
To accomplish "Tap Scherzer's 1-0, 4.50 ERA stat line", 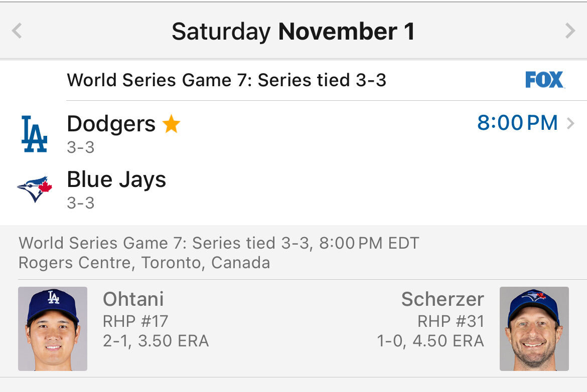I will 430,341.
